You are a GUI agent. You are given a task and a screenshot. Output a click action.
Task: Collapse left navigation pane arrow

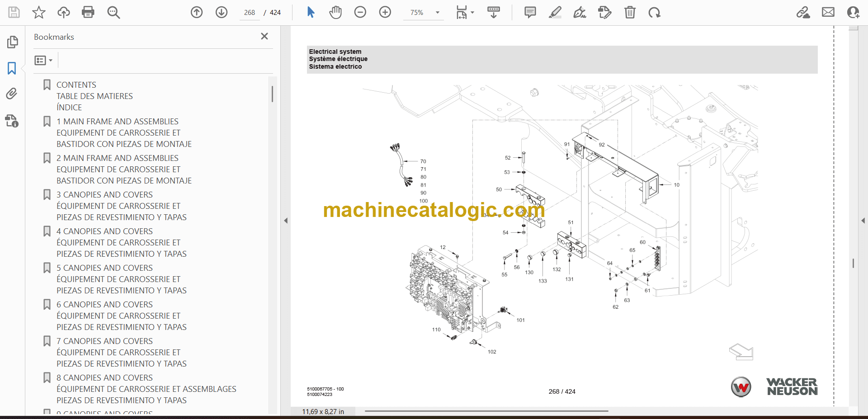tap(286, 221)
